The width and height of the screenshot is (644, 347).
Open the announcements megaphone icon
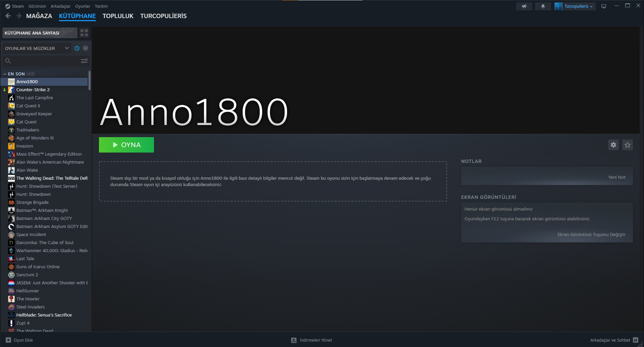pos(524,6)
